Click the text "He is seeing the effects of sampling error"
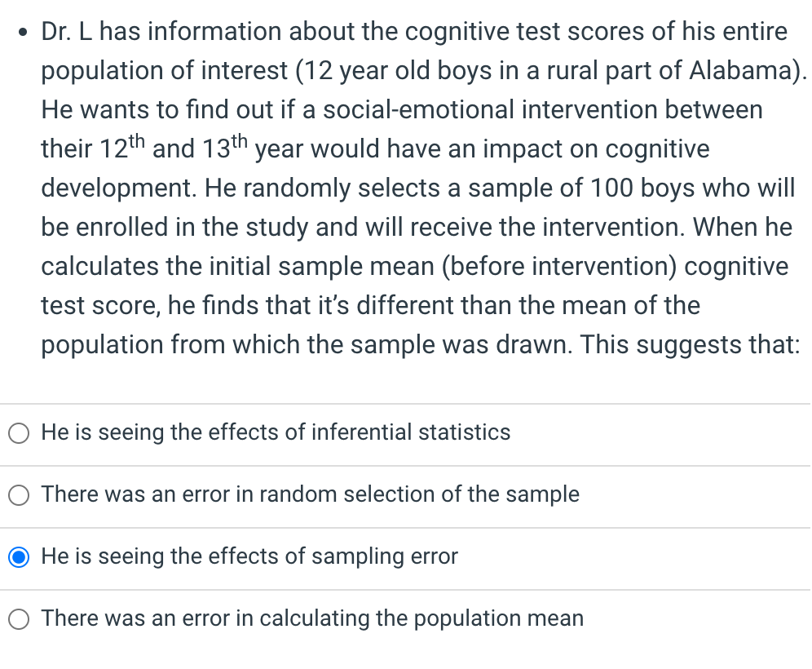812x669 pixels. pyautogui.click(x=250, y=556)
